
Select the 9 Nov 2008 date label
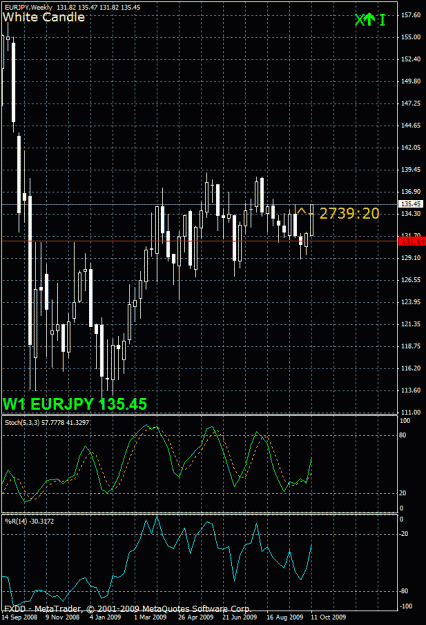(62, 617)
